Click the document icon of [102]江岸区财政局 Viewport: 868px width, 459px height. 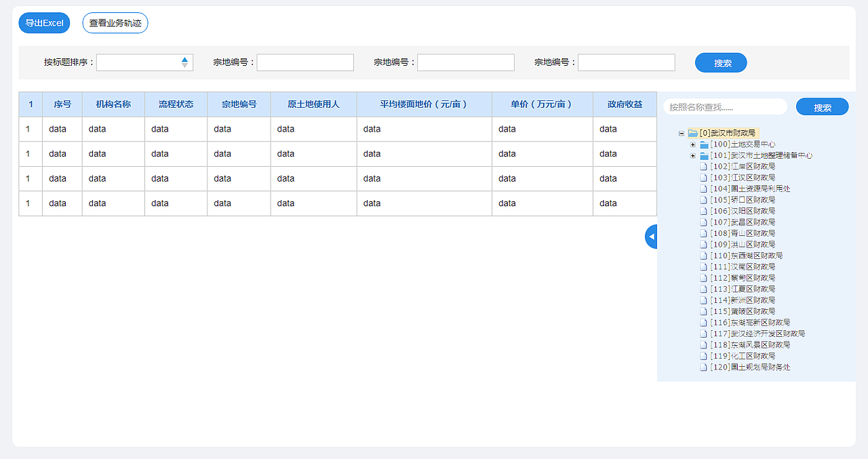[704, 166]
